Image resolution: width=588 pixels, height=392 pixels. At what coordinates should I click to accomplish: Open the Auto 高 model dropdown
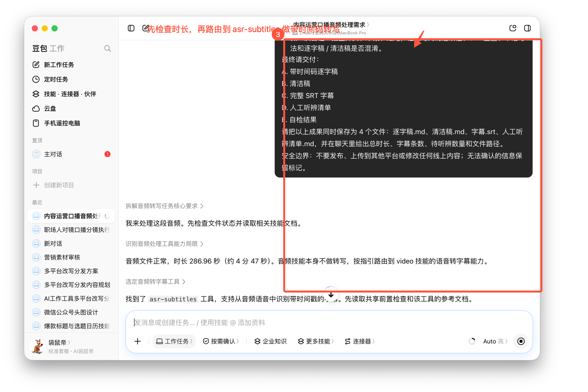click(x=495, y=341)
